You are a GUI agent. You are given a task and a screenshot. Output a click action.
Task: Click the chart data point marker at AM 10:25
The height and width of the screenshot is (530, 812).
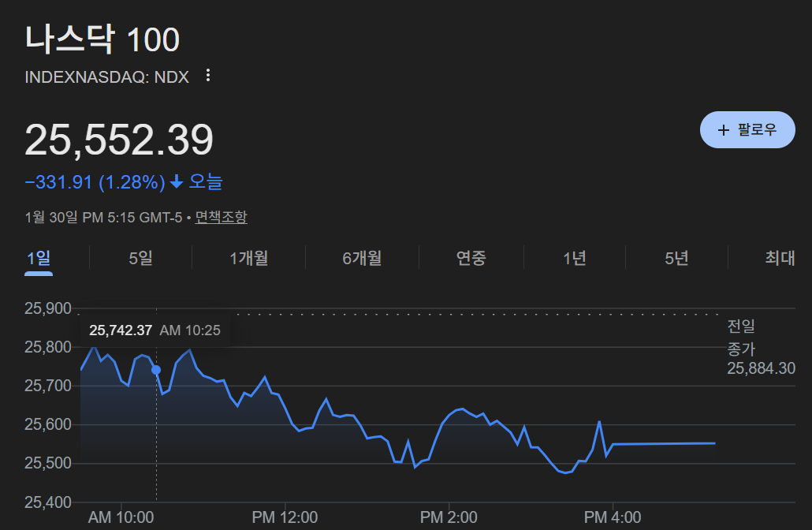click(x=156, y=370)
